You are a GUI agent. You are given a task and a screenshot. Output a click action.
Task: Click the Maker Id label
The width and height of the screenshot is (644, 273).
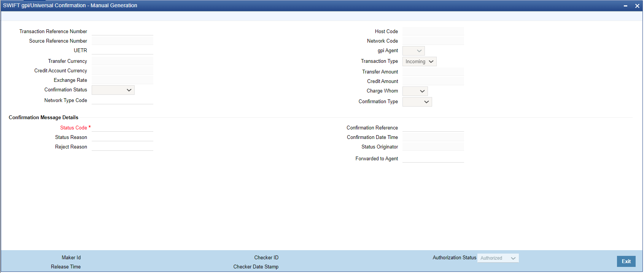(71, 258)
